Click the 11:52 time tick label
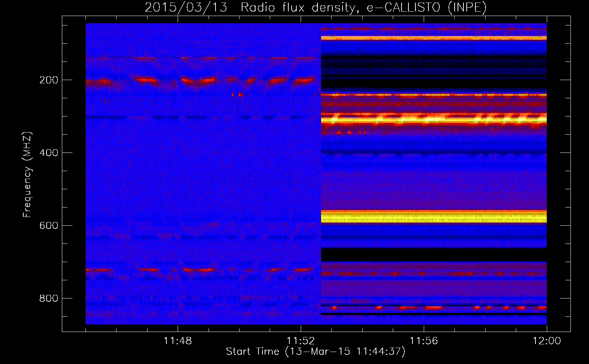Image resolution: width=589 pixels, height=364 pixels. click(x=301, y=341)
